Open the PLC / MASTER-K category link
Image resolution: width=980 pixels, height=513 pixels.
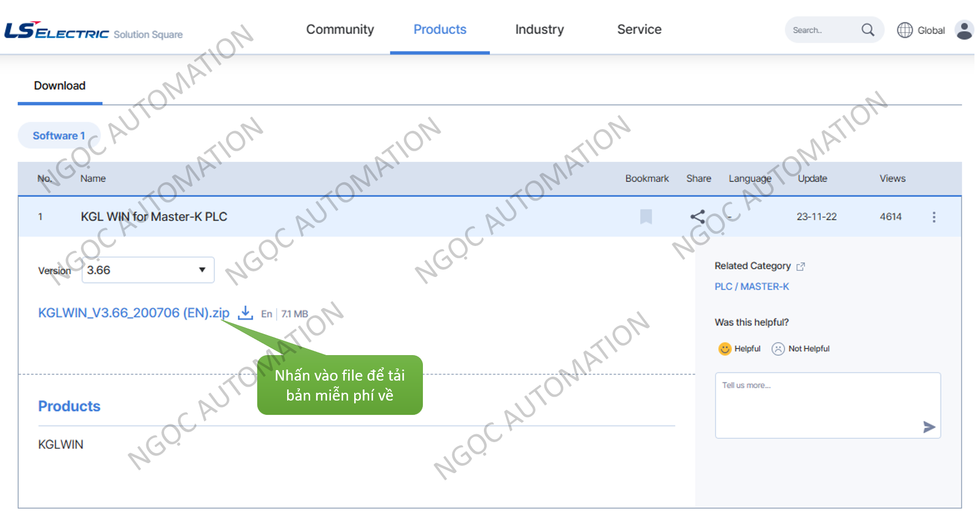tap(752, 286)
